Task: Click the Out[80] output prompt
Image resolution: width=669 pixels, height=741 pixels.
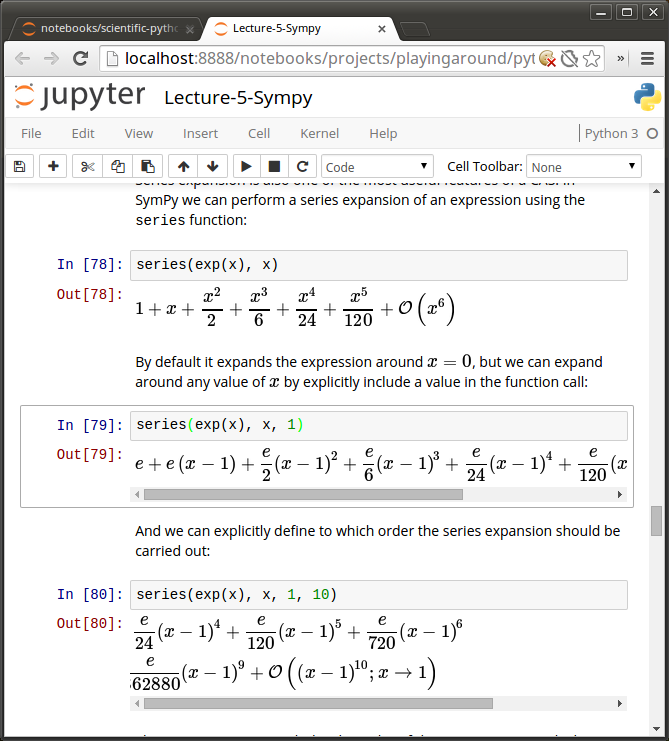Action: (x=90, y=624)
